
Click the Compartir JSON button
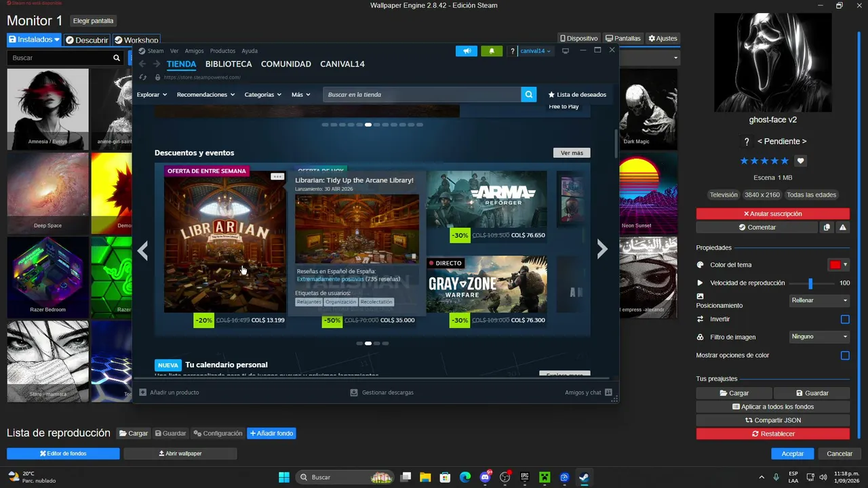(x=773, y=420)
